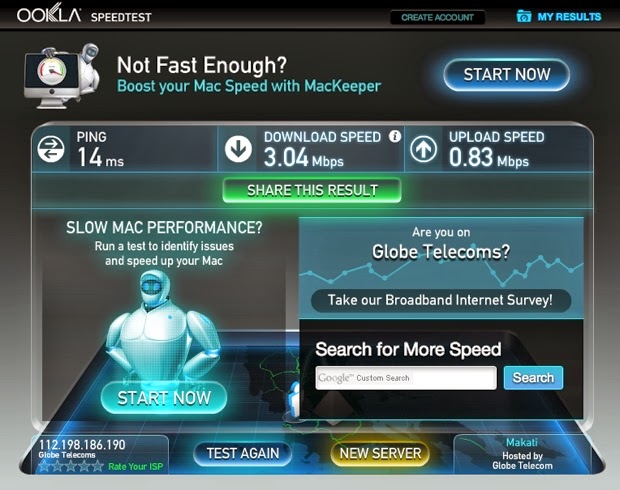
Task: Click the top banner Start Now button
Action: click(x=507, y=74)
